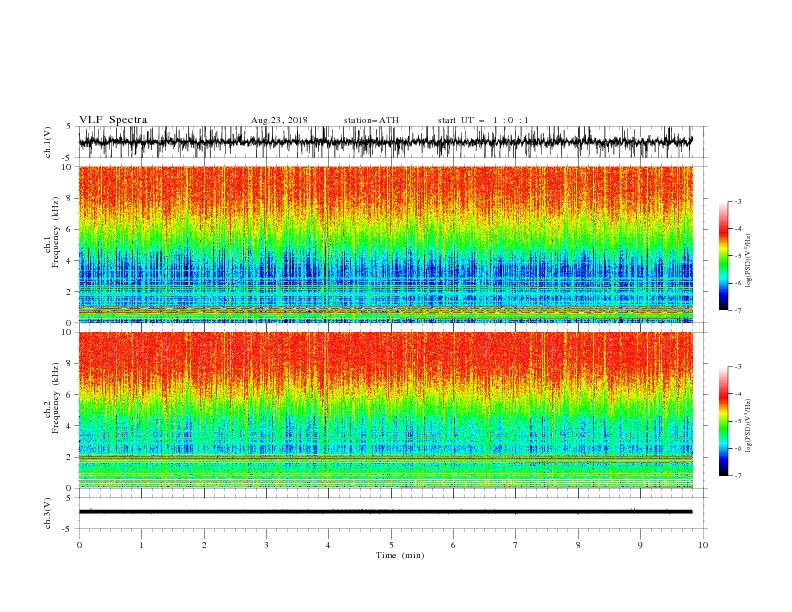This screenshot has width=792, height=612.
Task: Click the '6' tick on the time axis
Action: pyautogui.click(x=453, y=545)
